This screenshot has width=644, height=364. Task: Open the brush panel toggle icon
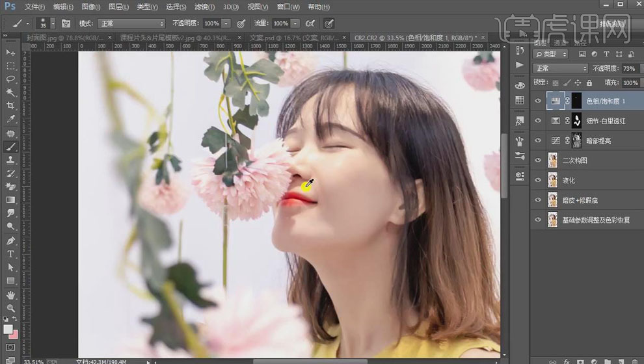coord(66,23)
